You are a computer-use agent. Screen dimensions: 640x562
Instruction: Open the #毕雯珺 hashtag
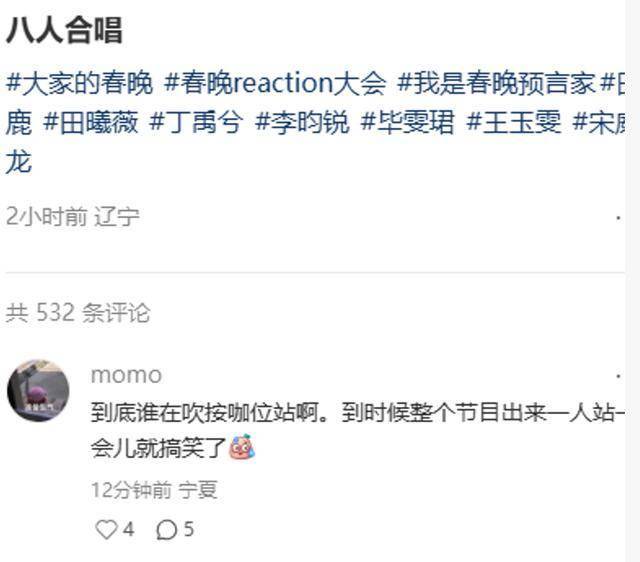coord(407,122)
